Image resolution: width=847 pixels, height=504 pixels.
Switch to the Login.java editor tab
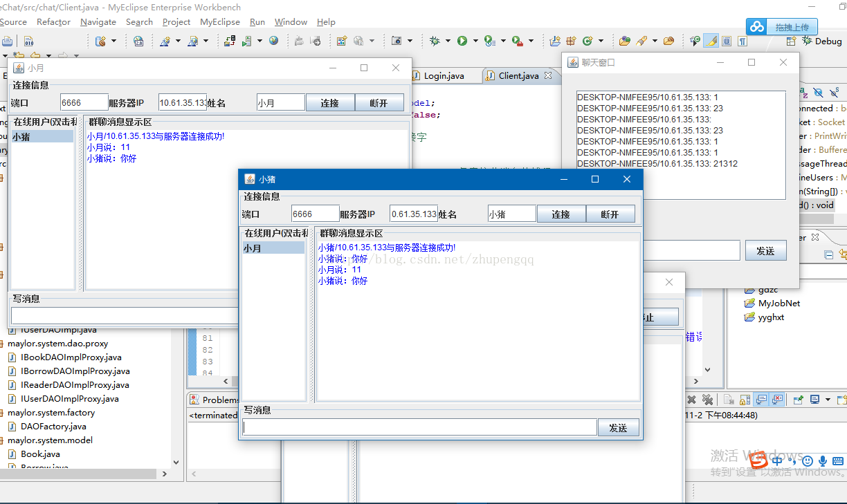[443, 75]
